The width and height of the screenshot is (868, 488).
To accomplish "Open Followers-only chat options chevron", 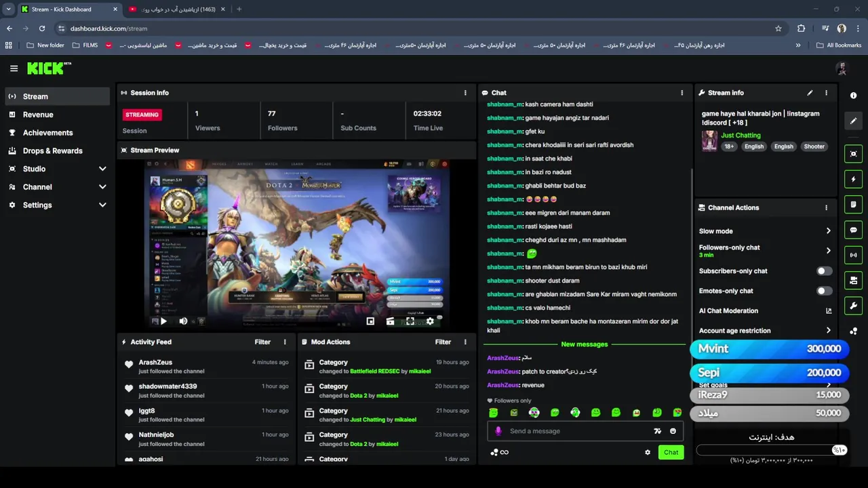I will [828, 251].
